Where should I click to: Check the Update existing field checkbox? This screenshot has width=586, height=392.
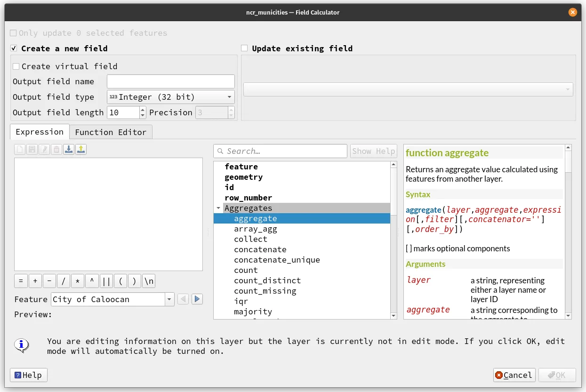tap(244, 48)
